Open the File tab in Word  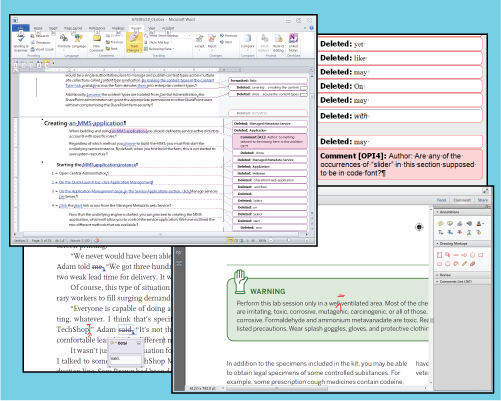click(21, 28)
